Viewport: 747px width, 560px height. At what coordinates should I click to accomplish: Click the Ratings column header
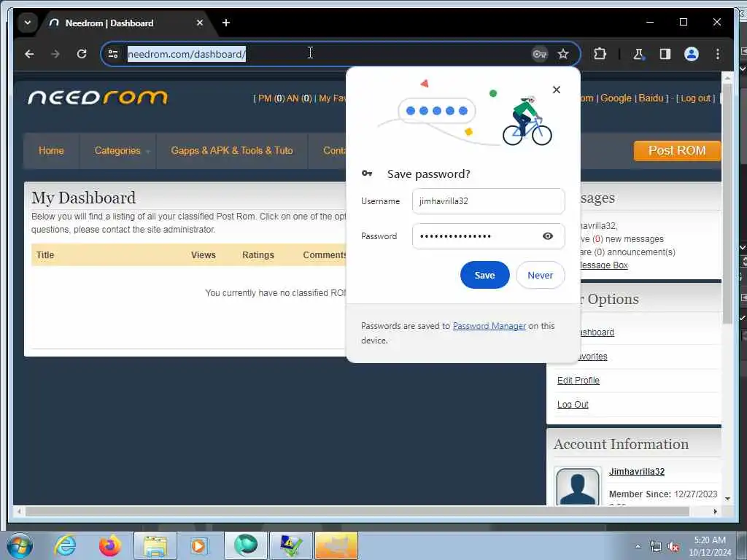coord(258,254)
